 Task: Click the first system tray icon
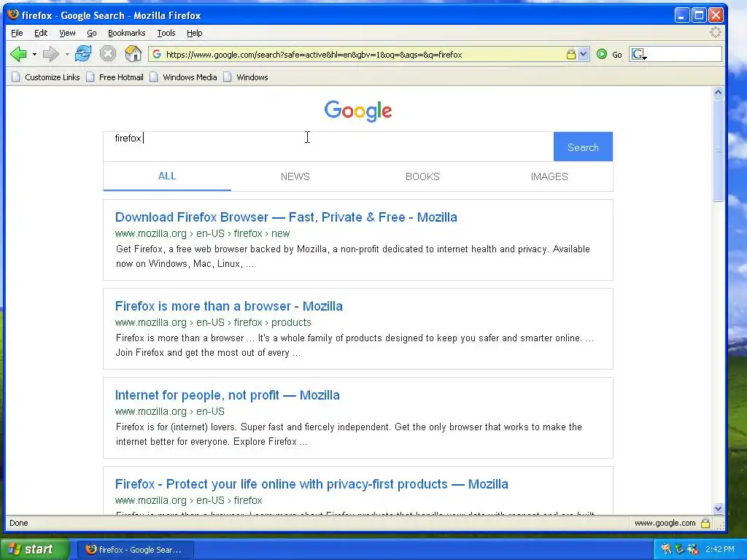point(665,550)
